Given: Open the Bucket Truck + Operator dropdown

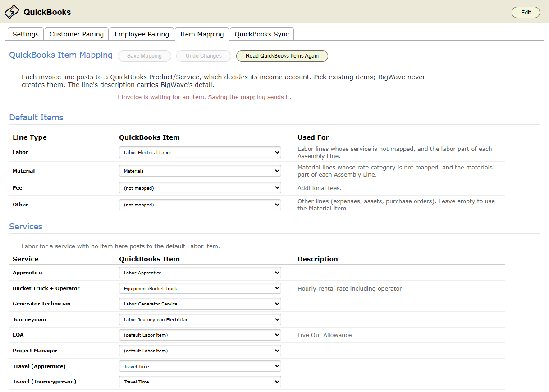Looking at the screenshot, I should pyautogui.click(x=200, y=288).
